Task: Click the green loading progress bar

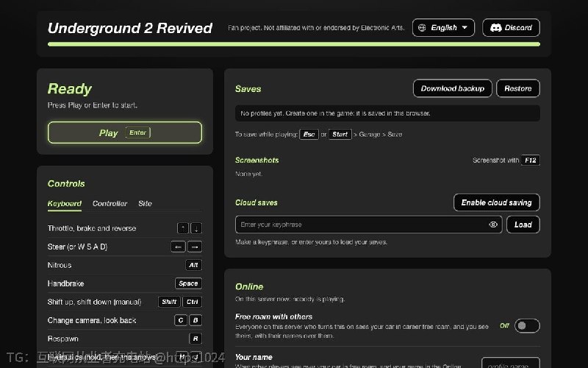Action: point(294,44)
